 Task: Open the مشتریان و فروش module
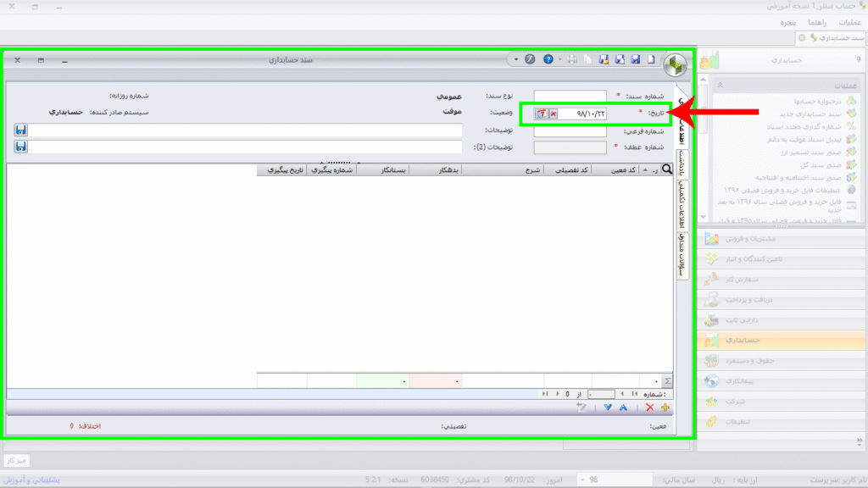(781, 238)
